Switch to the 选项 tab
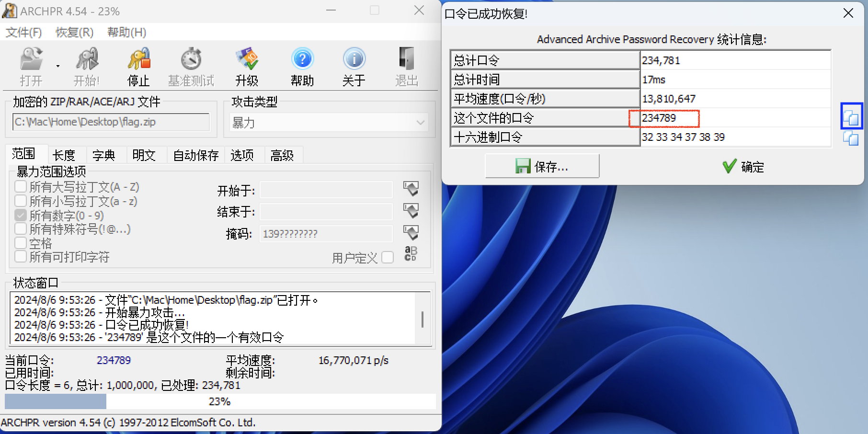The image size is (868, 434). (242, 155)
